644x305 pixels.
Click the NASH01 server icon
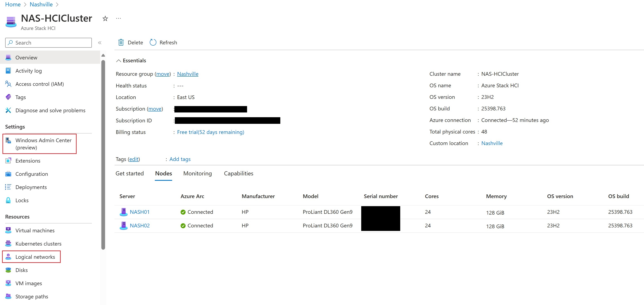123,212
